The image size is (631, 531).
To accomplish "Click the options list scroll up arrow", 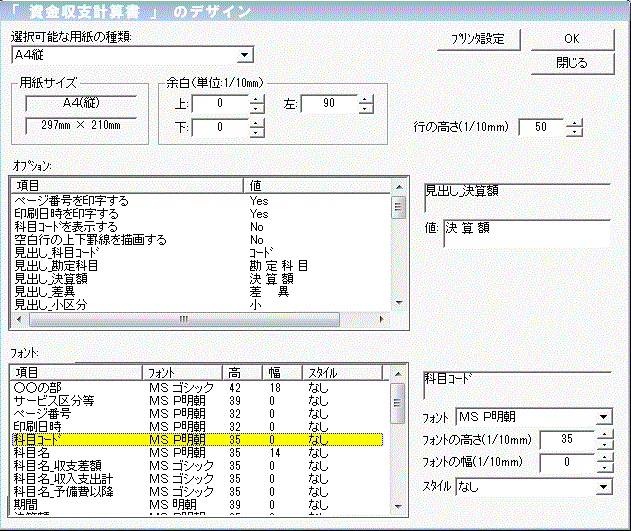I will pos(398,187).
